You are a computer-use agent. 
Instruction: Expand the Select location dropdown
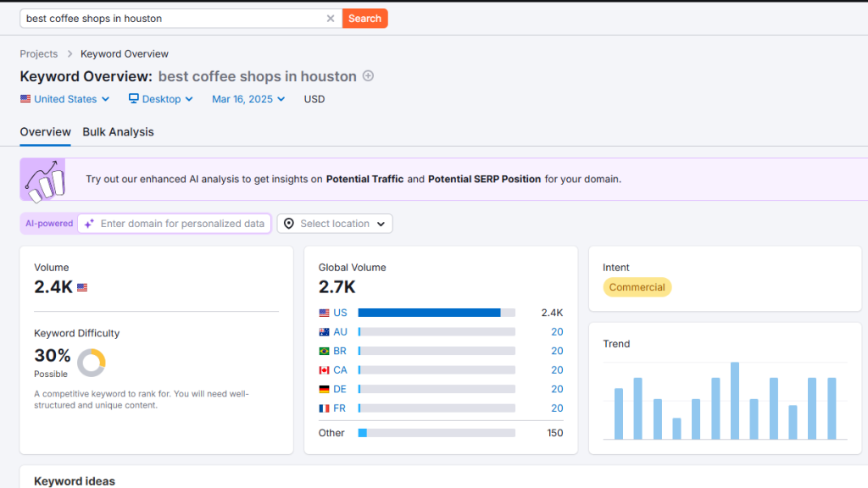(x=335, y=224)
